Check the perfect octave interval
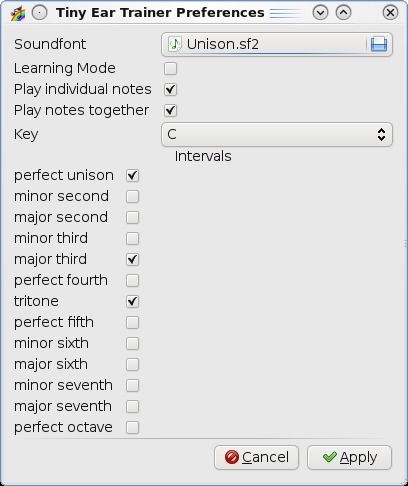 (132, 428)
